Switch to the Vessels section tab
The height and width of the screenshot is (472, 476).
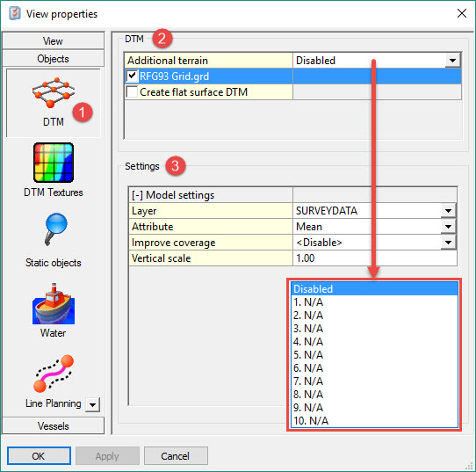coord(53,425)
